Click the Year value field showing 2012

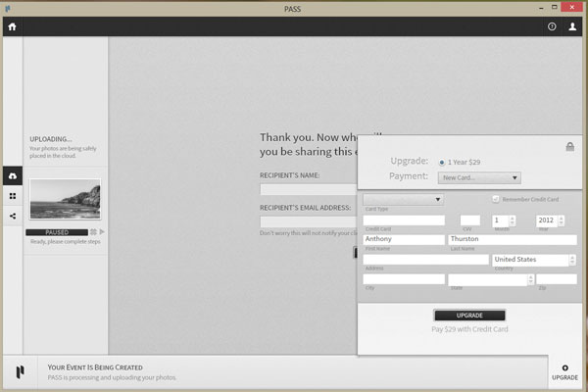(547, 220)
